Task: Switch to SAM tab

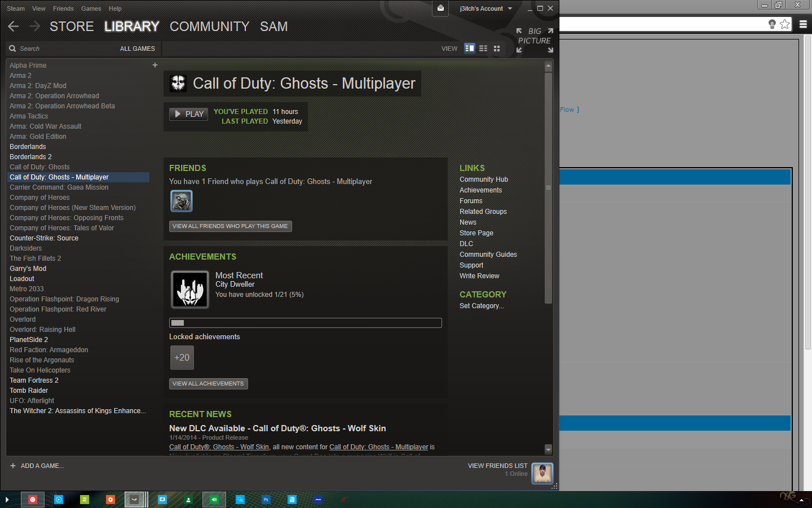Action: click(274, 27)
